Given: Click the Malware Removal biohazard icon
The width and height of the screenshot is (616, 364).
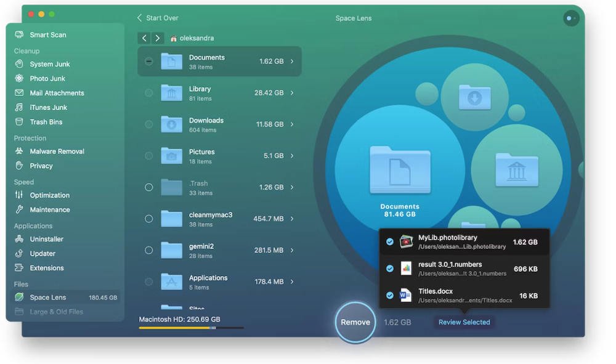Looking at the screenshot, I should [19, 151].
